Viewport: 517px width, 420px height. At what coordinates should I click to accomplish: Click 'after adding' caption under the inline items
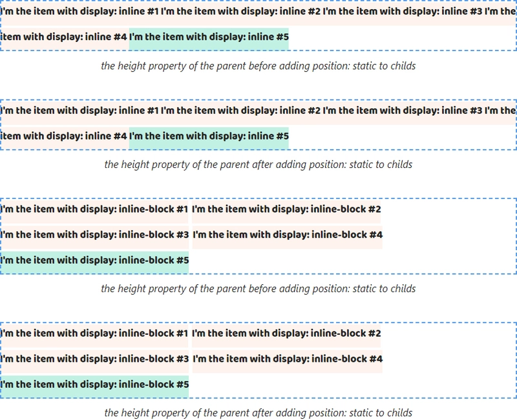tap(258, 165)
